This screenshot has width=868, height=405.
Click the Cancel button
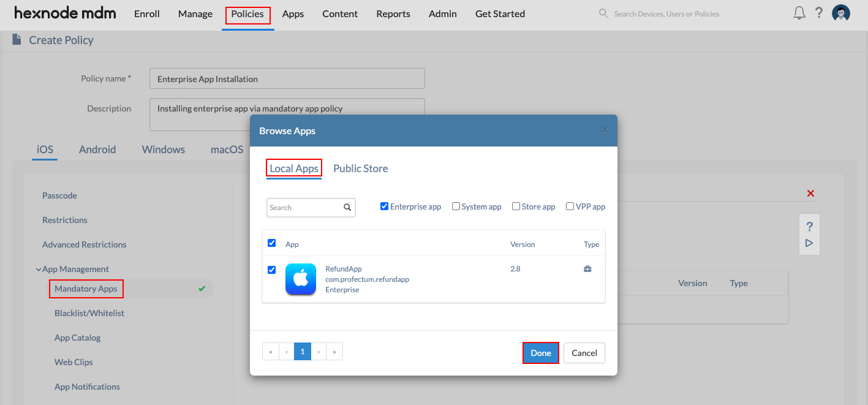584,353
